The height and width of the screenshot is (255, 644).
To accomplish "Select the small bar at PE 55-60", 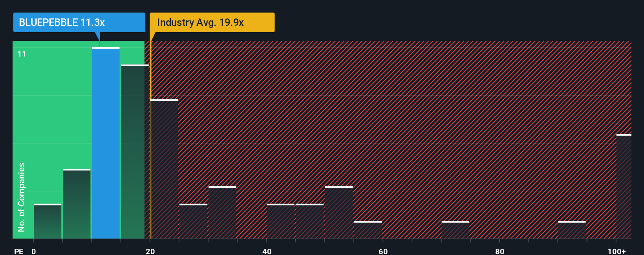I will pyautogui.click(x=368, y=230).
